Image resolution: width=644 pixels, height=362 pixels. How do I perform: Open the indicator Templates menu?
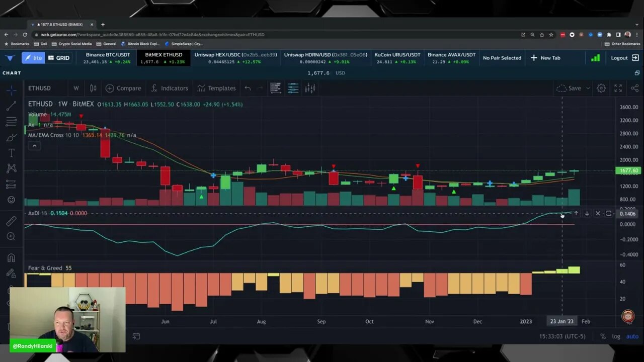[216, 88]
